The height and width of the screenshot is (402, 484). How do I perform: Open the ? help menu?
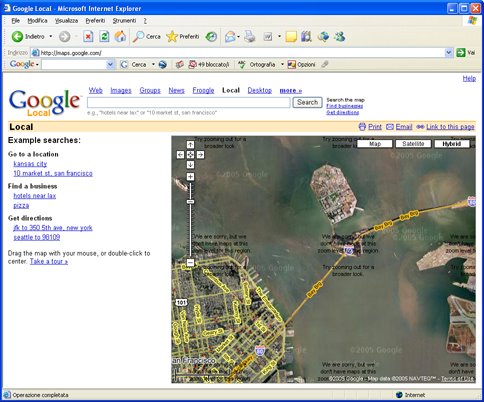(x=145, y=21)
